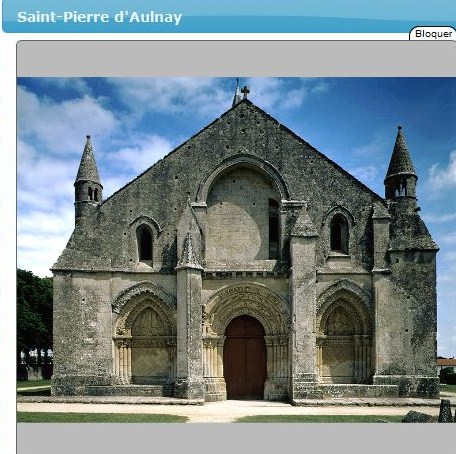Click the left arched window on the facade
The width and height of the screenshot is (456, 454).
coord(145,242)
